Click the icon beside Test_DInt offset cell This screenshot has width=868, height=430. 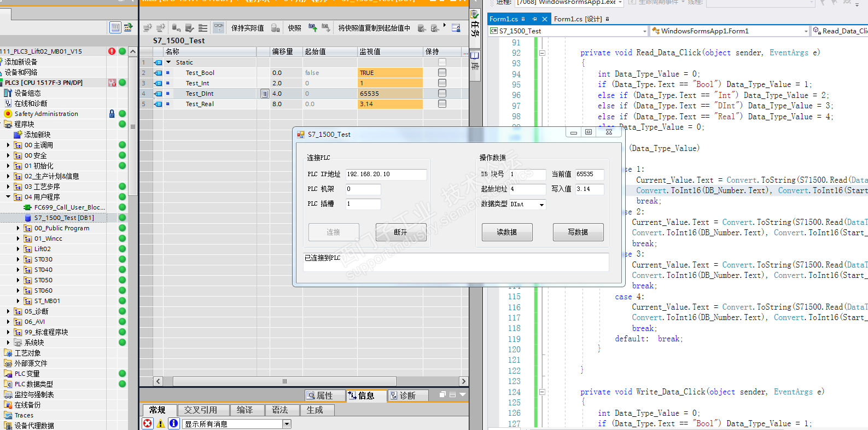(264, 94)
